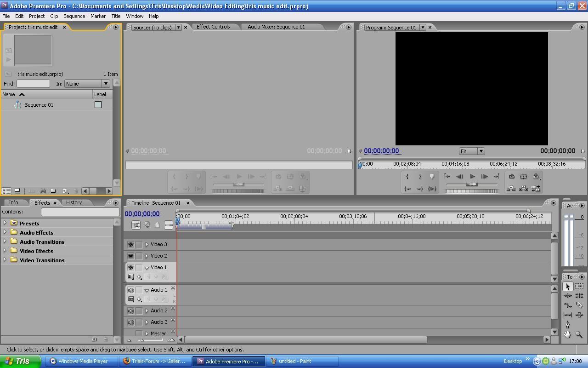Mute the Audio 1 track
The height and width of the screenshot is (368, 588).
(130, 290)
